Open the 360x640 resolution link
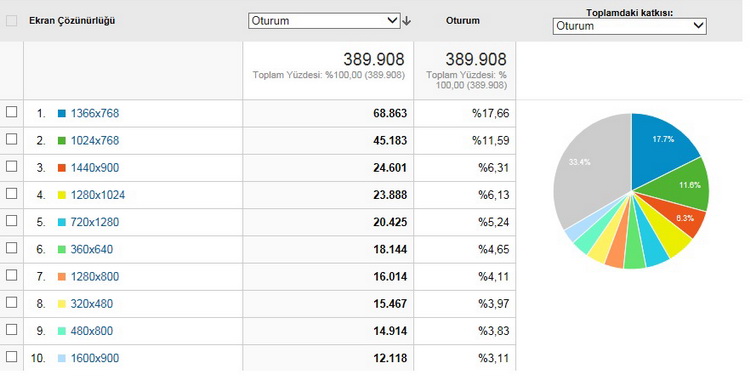This screenshot has height=392, width=750. 92,249
